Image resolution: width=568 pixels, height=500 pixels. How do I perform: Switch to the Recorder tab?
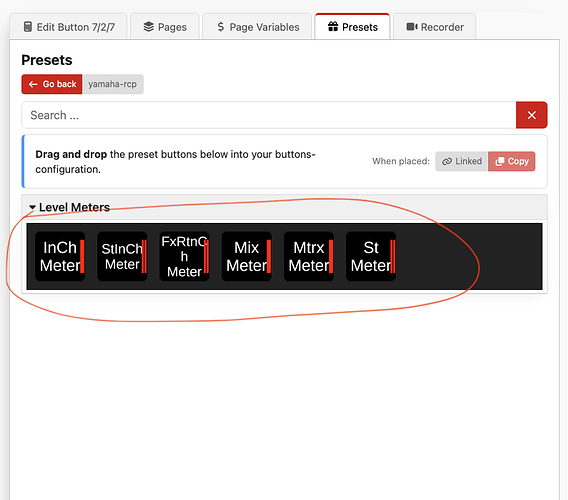tap(435, 27)
